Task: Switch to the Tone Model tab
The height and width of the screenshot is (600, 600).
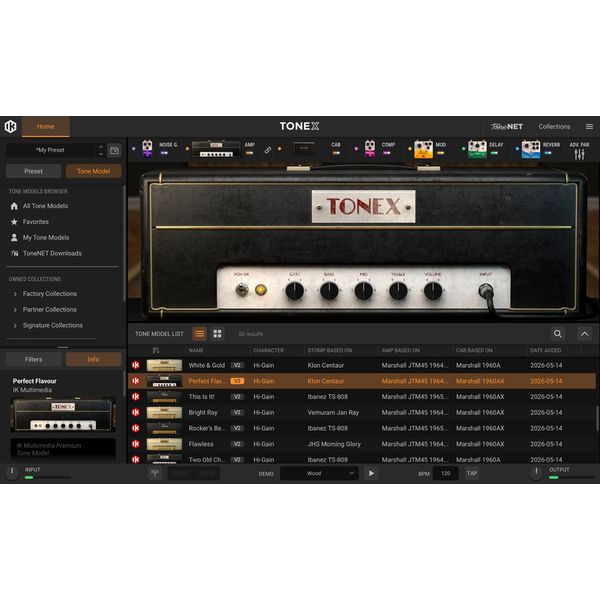Action: tap(93, 171)
